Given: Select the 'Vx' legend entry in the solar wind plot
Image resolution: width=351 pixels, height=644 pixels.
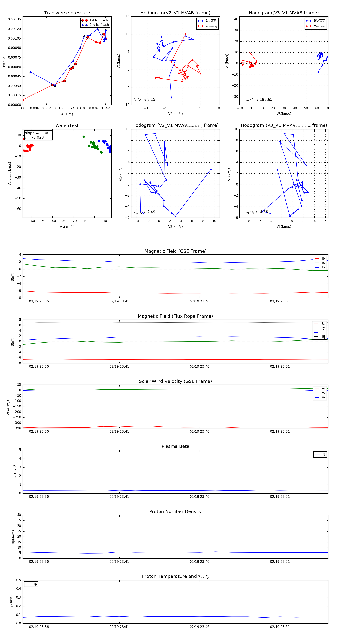Looking at the screenshot, I should click(x=320, y=389).
